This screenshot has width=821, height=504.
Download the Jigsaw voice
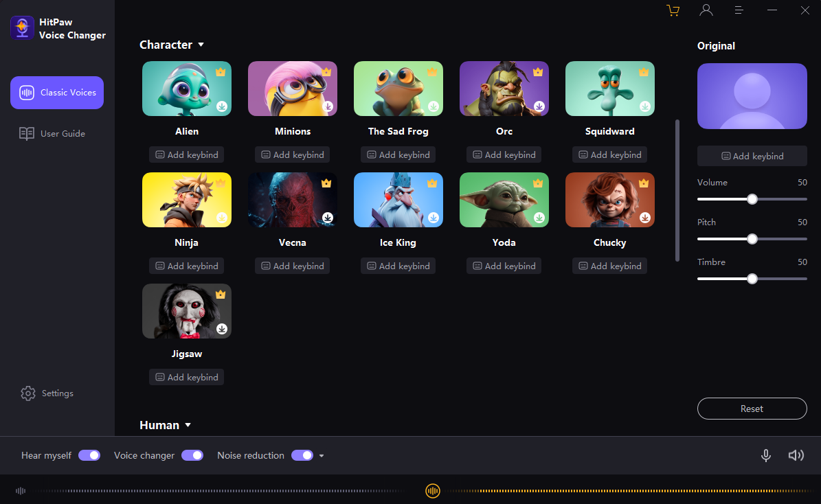pyautogui.click(x=222, y=329)
